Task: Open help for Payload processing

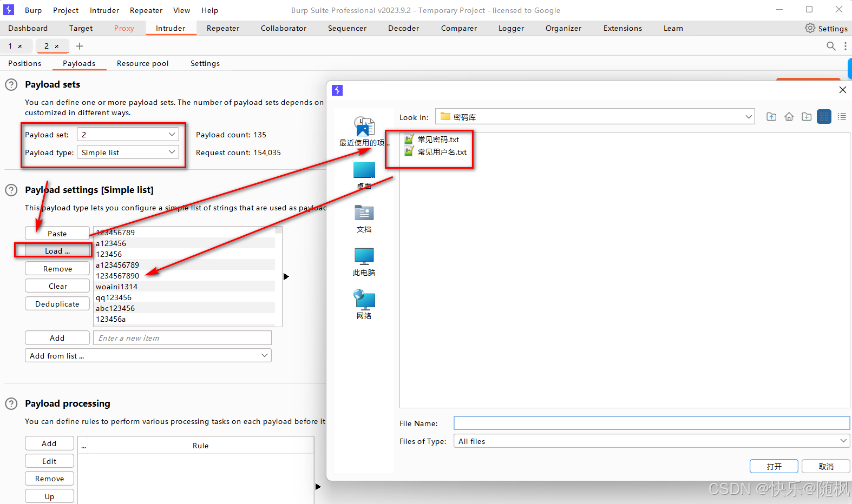Action: point(11,403)
